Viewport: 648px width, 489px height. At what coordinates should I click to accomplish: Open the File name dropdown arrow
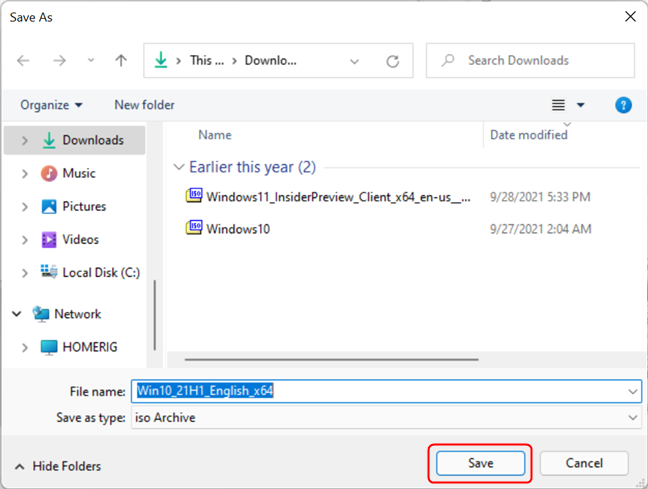[632, 391]
